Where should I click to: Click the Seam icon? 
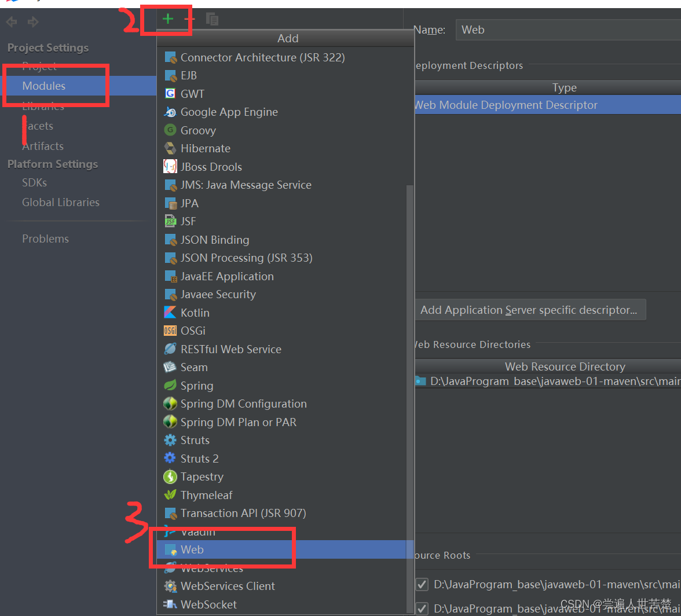[170, 367]
